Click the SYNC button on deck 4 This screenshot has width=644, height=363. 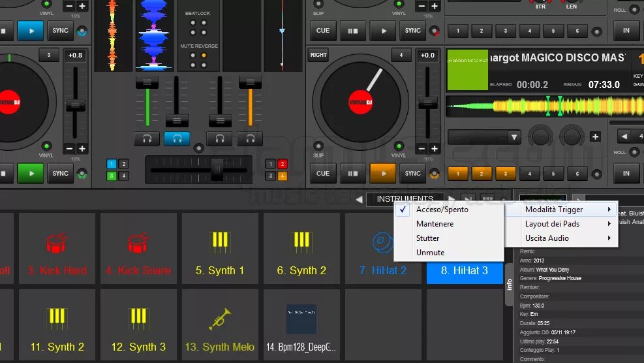tap(413, 174)
